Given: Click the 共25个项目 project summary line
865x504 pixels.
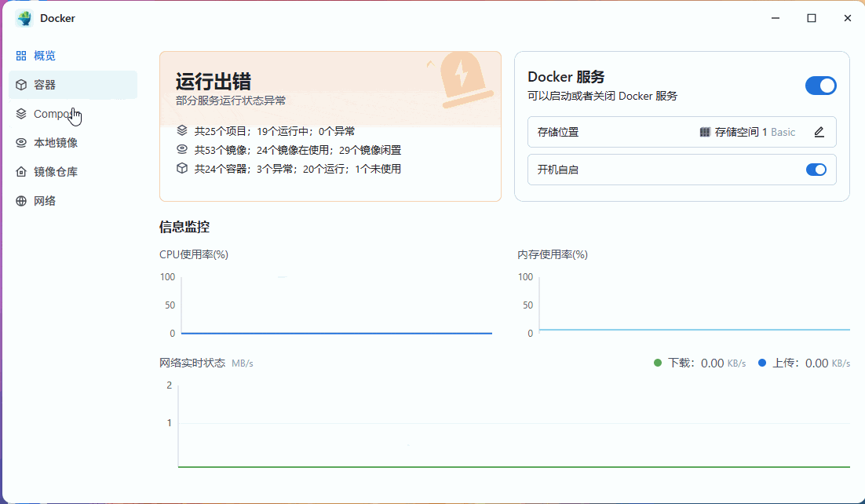Looking at the screenshot, I should coord(275,131).
